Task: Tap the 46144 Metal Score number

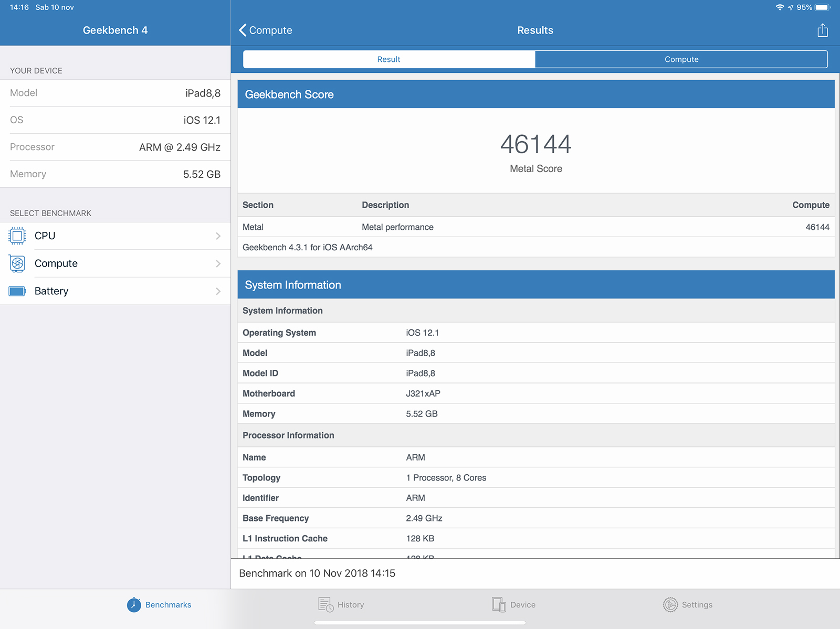Action: [x=535, y=144]
